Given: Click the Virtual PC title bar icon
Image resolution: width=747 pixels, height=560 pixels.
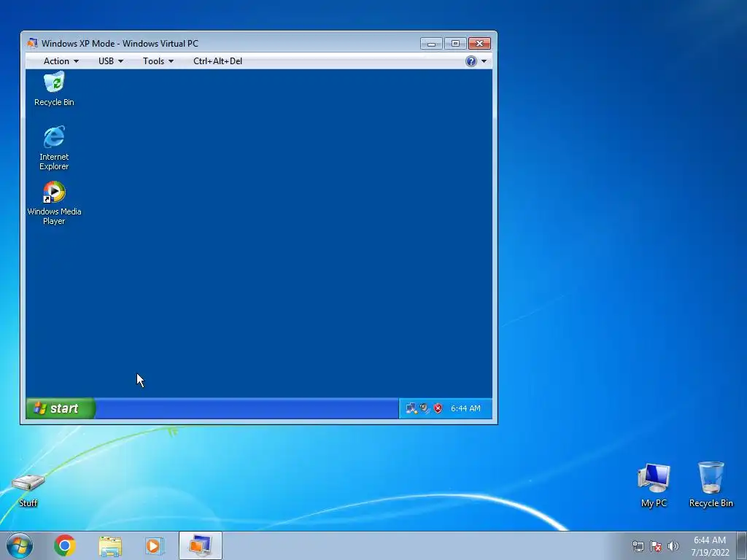Looking at the screenshot, I should tap(32, 43).
